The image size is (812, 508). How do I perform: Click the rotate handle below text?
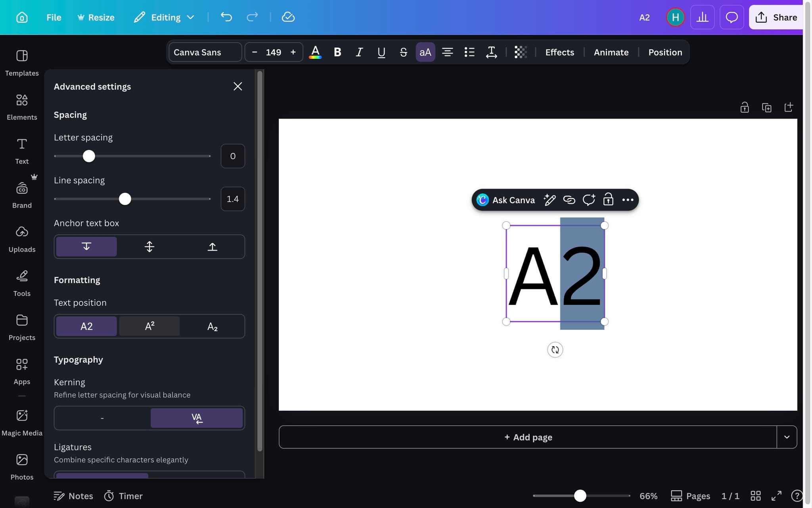[555, 350]
